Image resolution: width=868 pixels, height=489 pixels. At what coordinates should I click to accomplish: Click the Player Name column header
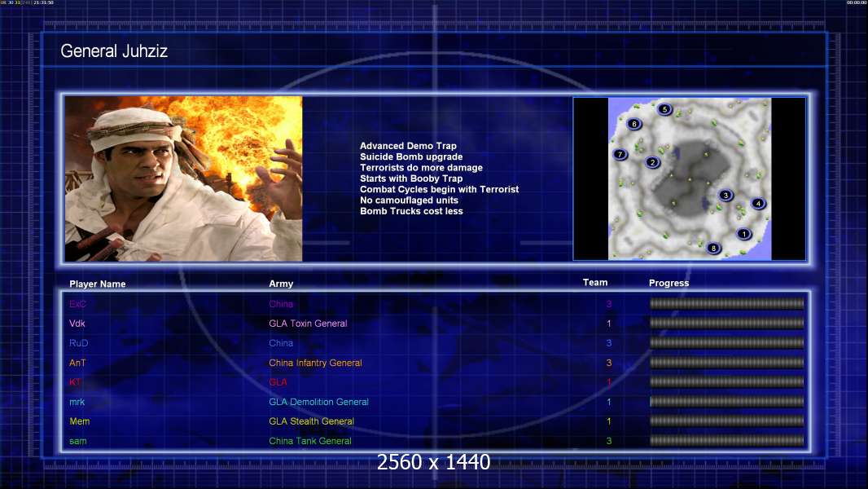[98, 284]
